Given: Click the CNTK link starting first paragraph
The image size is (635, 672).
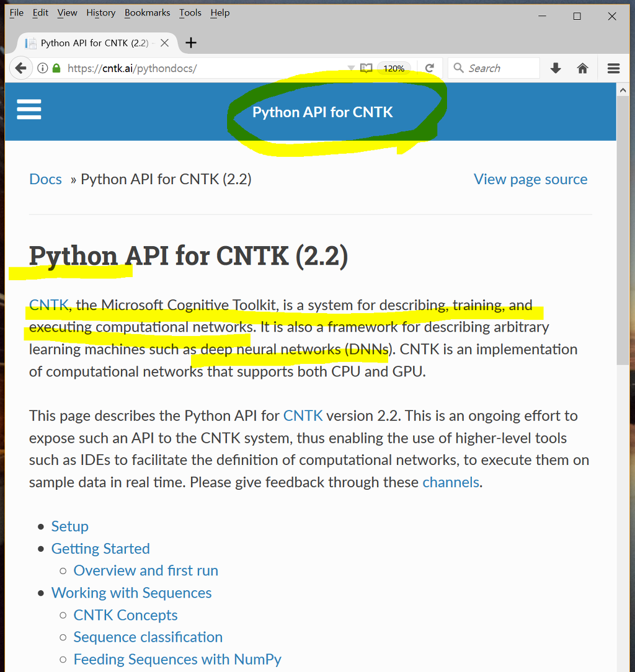Looking at the screenshot, I should click(x=48, y=305).
